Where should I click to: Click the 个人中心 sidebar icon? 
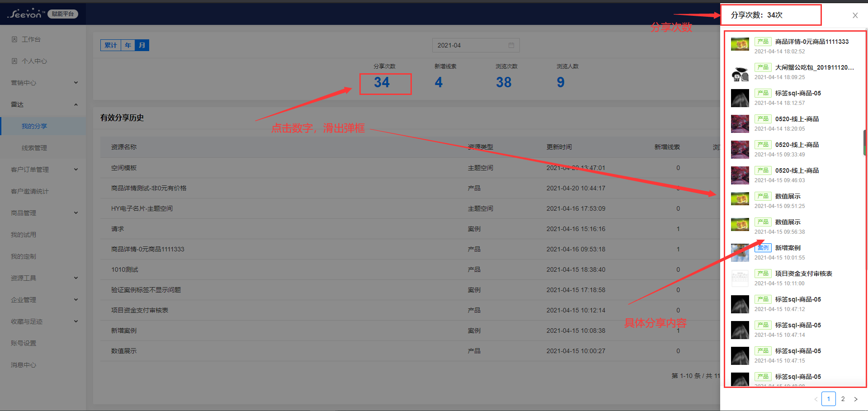14,61
